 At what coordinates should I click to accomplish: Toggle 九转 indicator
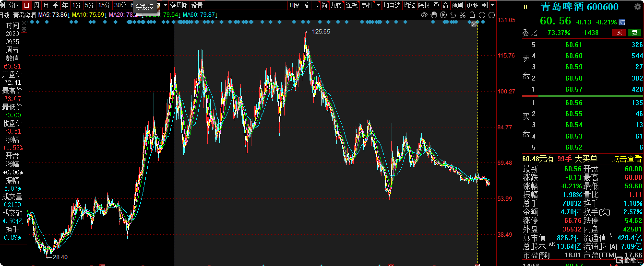coord(336,5)
